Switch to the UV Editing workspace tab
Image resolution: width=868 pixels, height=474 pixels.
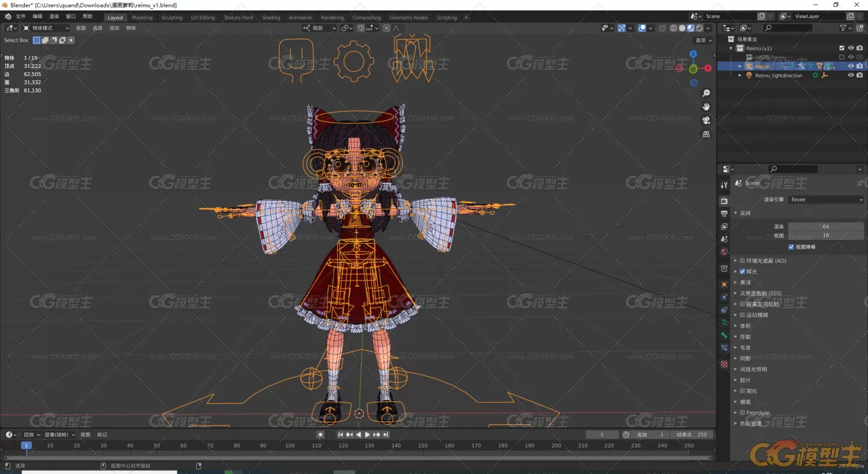(x=203, y=17)
